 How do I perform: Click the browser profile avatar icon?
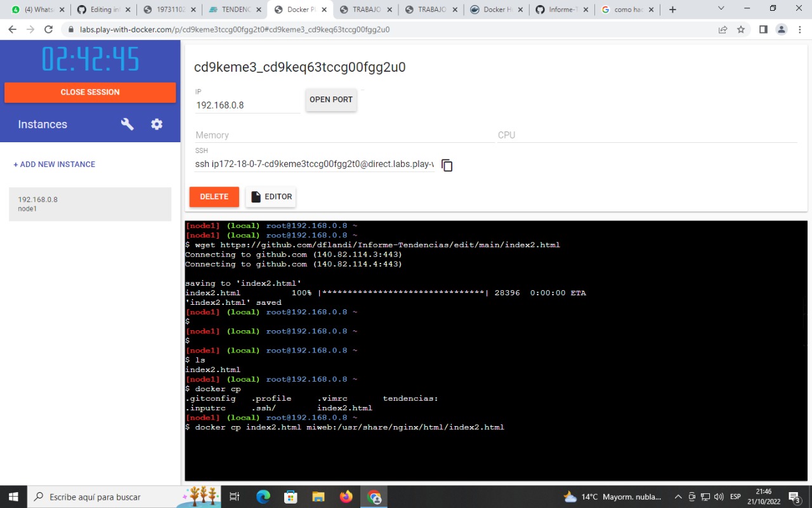coord(781,29)
